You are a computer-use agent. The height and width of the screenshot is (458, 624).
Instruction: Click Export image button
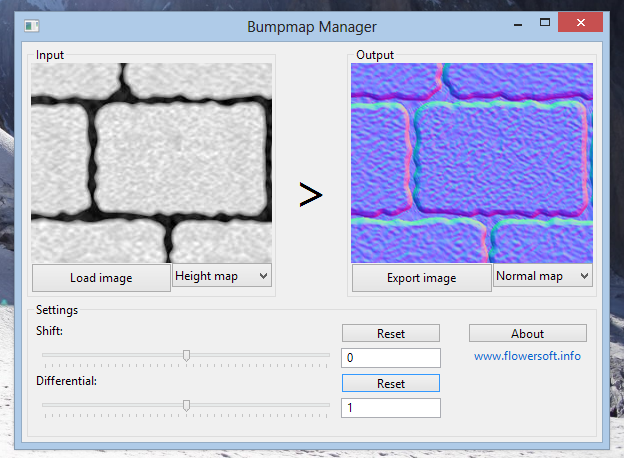click(x=422, y=277)
